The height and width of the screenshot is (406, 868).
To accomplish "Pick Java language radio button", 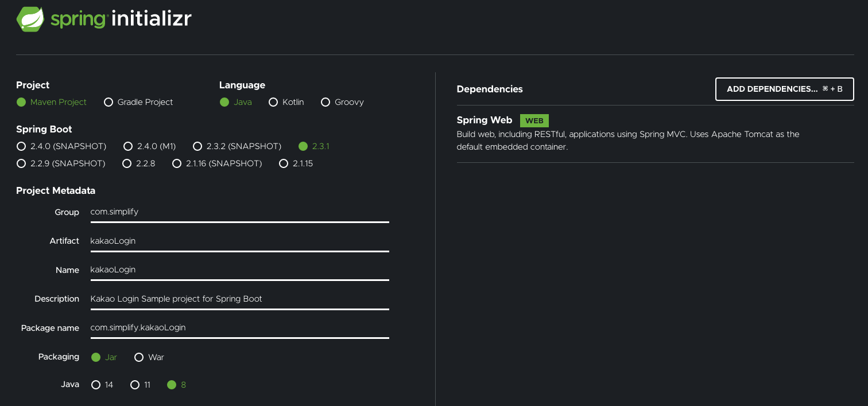I will pyautogui.click(x=224, y=102).
